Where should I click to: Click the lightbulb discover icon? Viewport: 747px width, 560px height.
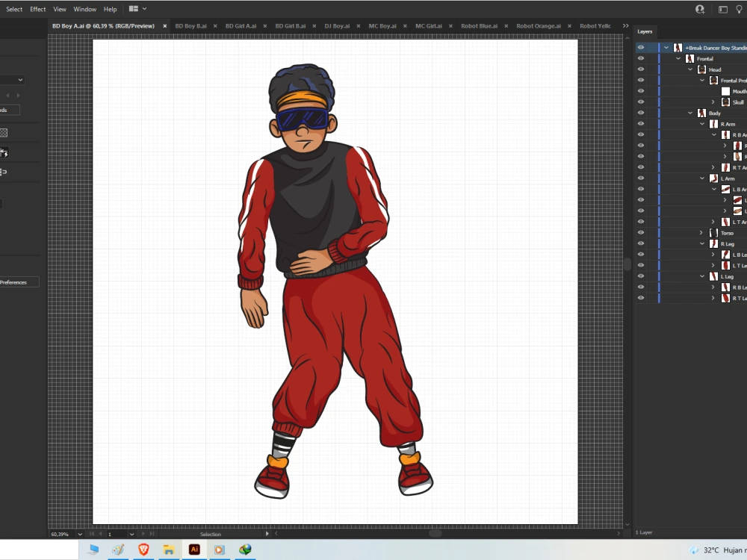point(740,9)
